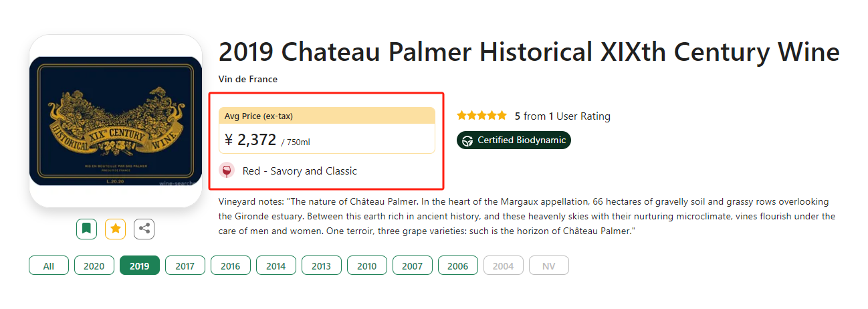Click the yellow star favorite icon

[115, 229]
